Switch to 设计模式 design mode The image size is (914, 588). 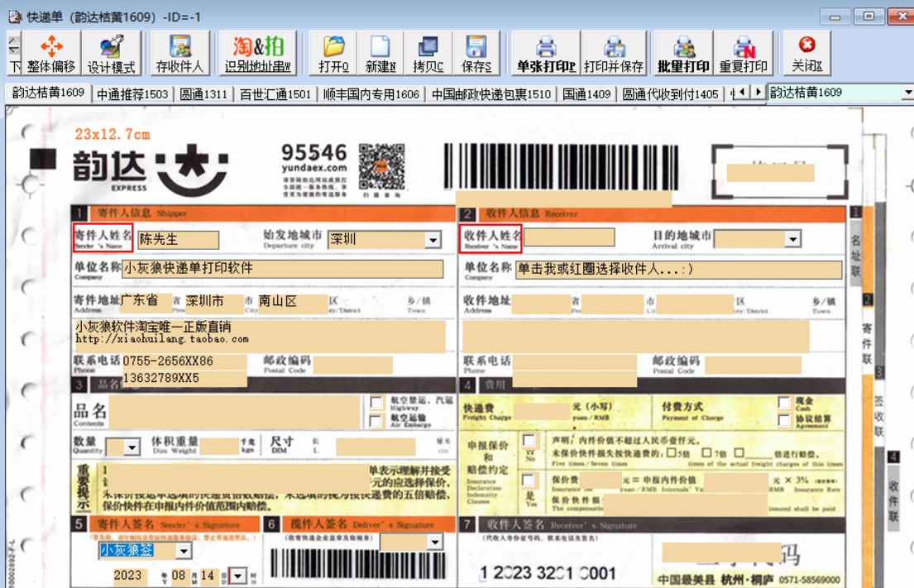112,54
